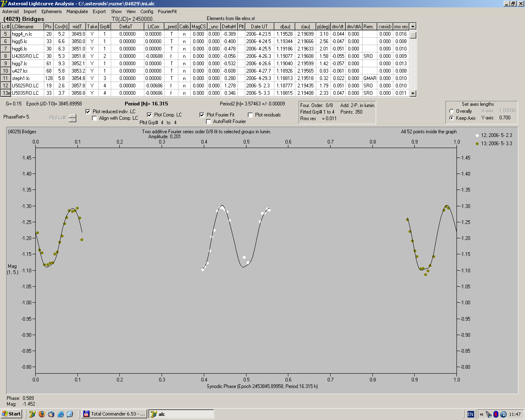
Task: Click the rms res column header
Action: coord(401,27)
